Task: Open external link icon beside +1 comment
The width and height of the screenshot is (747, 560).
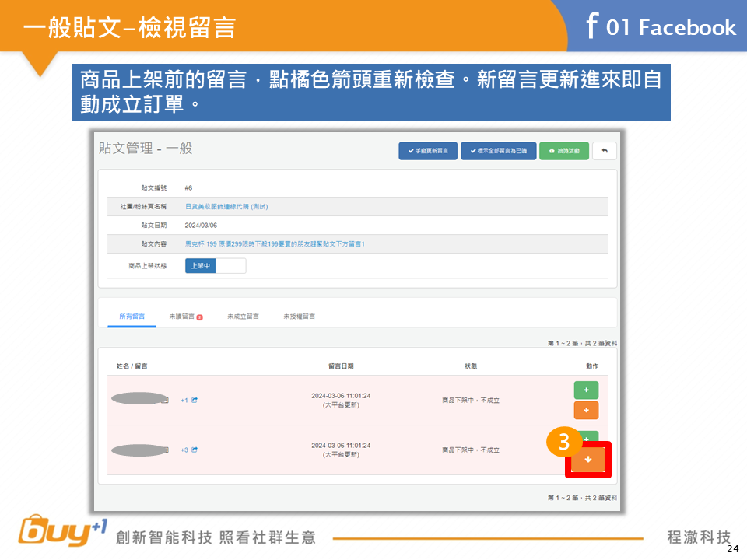Action: coord(195,401)
